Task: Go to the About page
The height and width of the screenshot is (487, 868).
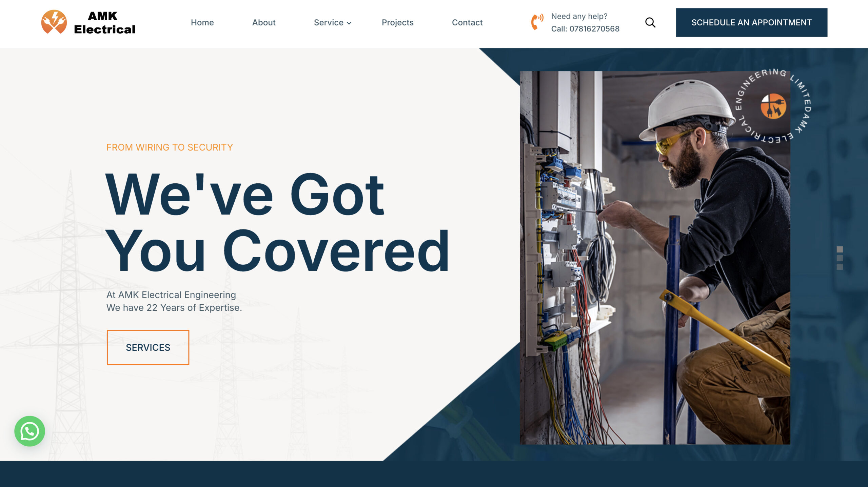Action: pyautogui.click(x=263, y=22)
